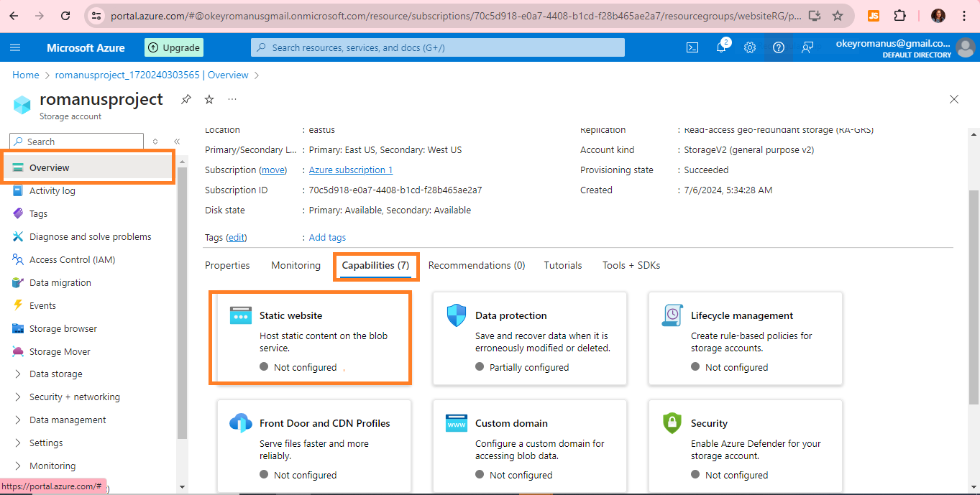Click the Activity log icon in sidebar

pos(18,190)
